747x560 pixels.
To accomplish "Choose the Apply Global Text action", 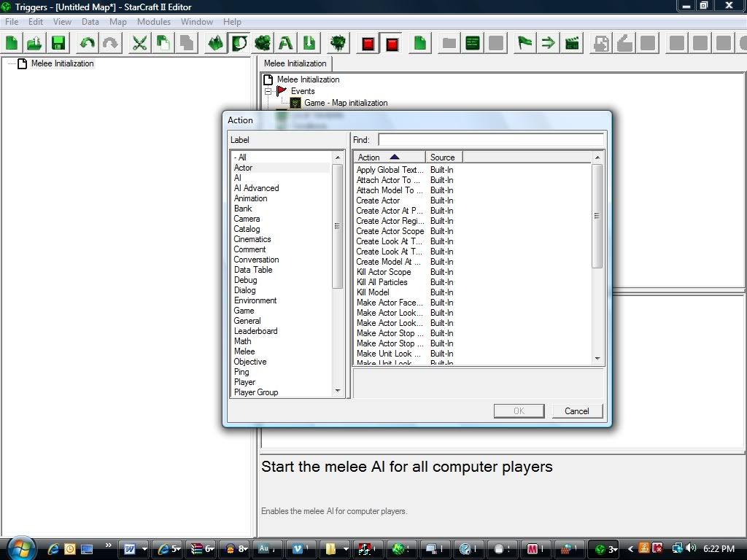I will [390, 170].
